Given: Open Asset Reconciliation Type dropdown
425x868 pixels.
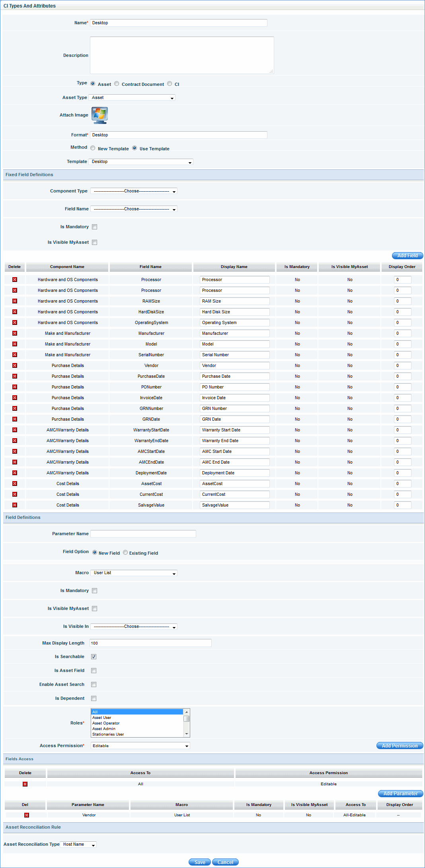Looking at the screenshot, I should (78, 844).
